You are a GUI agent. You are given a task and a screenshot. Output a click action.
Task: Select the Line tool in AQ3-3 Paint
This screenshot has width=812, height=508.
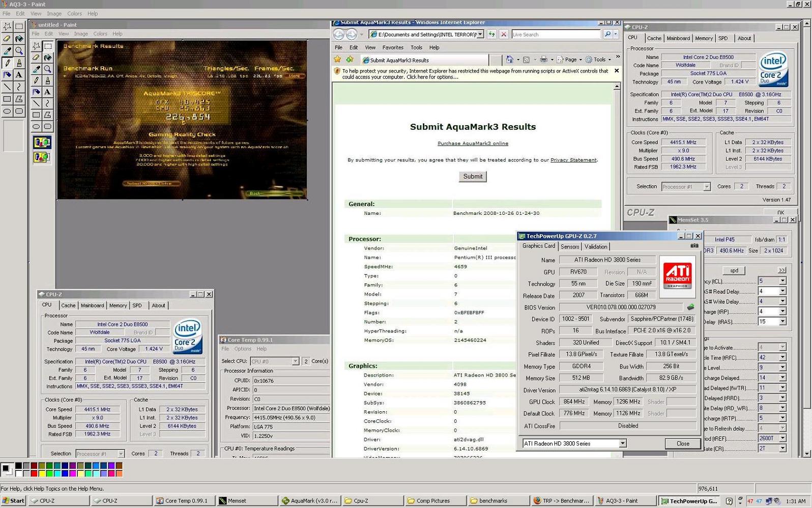(7, 87)
